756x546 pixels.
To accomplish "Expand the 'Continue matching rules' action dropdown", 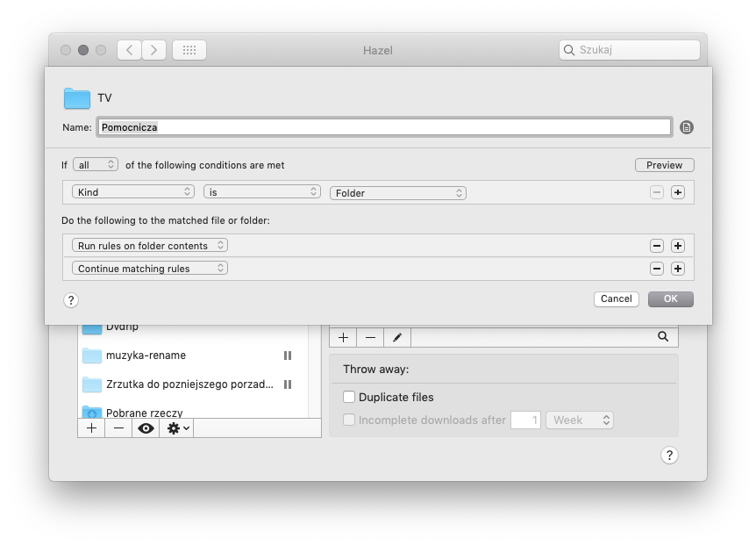I will click(150, 269).
